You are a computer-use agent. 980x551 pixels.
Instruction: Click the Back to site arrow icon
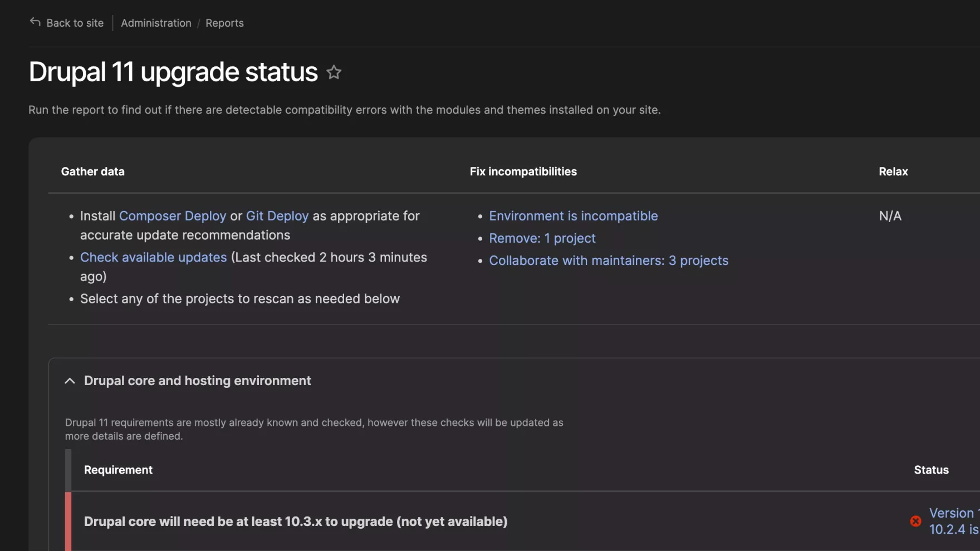(35, 22)
